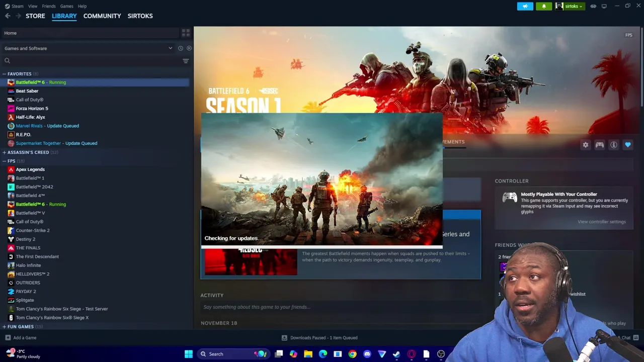Enter Big Picture mode via monitor icon
644x362 pixels.
click(x=604, y=6)
